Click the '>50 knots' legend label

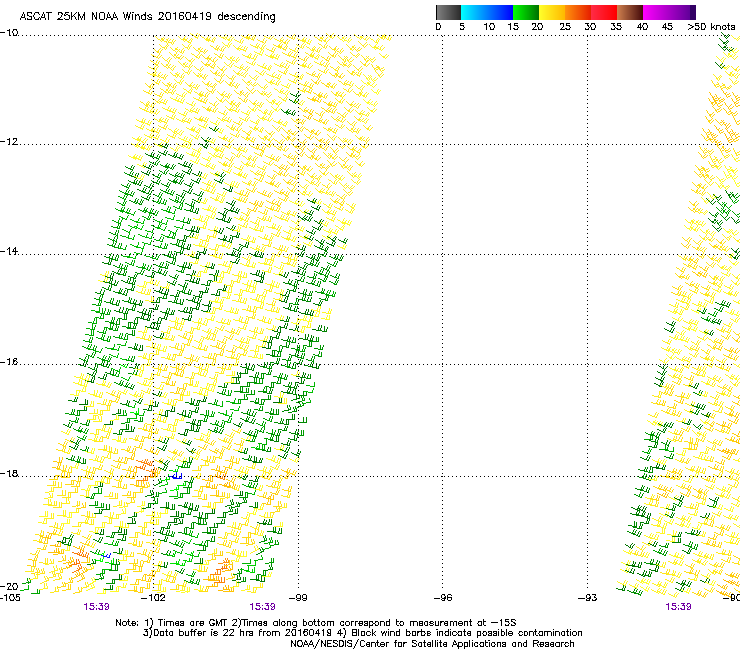pos(711,27)
